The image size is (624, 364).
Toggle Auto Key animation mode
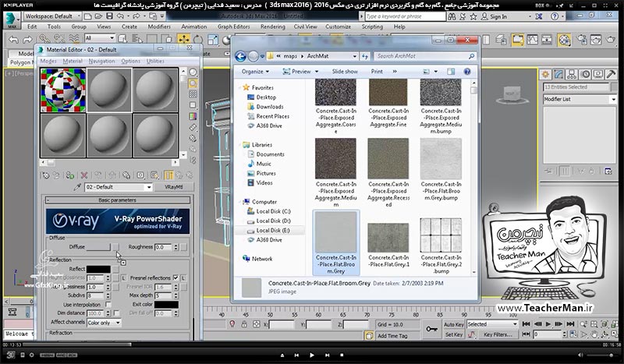(453, 324)
